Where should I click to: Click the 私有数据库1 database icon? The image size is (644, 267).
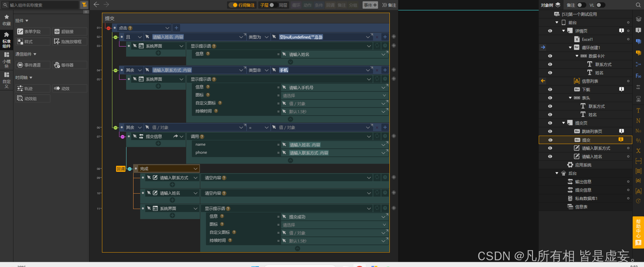[570, 198]
